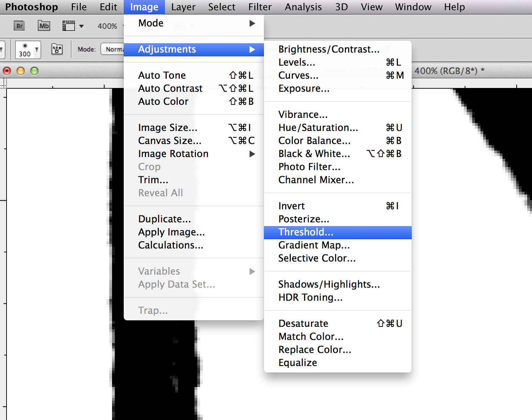Choose Invert adjustment

tap(338, 206)
